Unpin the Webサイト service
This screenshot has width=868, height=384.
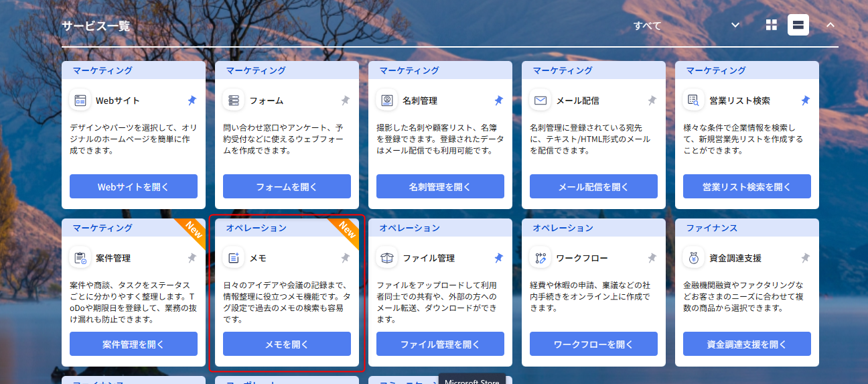point(192,101)
